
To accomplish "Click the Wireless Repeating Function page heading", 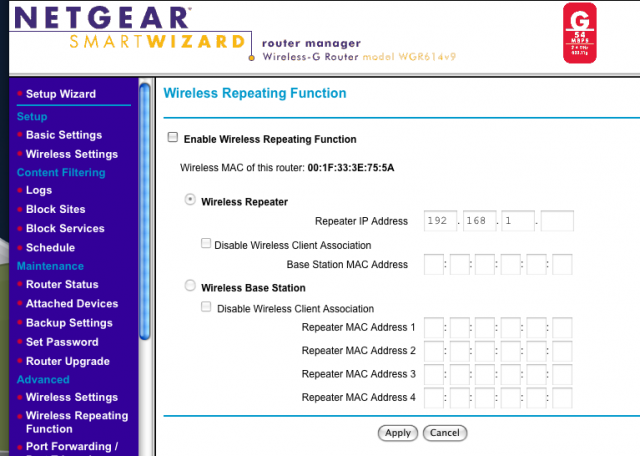I will click(x=255, y=93).
